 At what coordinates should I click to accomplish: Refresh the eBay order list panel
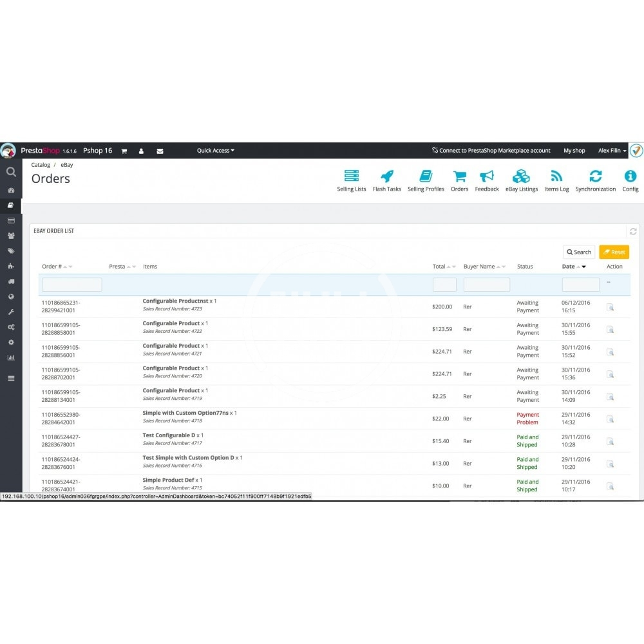(x=633, y=231)
